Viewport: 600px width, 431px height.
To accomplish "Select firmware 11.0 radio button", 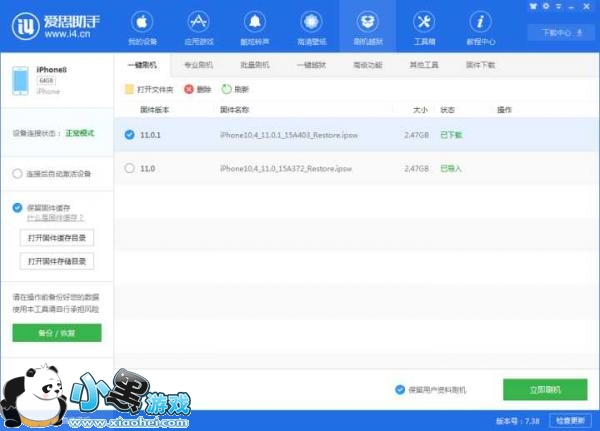I will coord(130,168).
